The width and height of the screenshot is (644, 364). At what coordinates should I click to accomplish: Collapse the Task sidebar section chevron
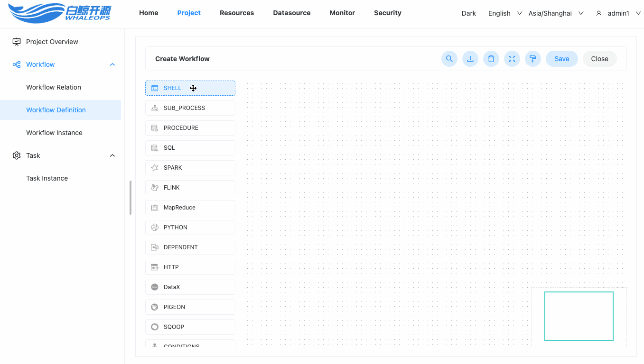click(x=112, y=155)
